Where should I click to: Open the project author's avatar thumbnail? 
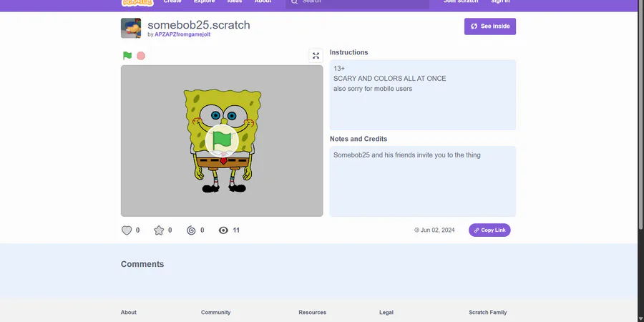pos(131,29)
